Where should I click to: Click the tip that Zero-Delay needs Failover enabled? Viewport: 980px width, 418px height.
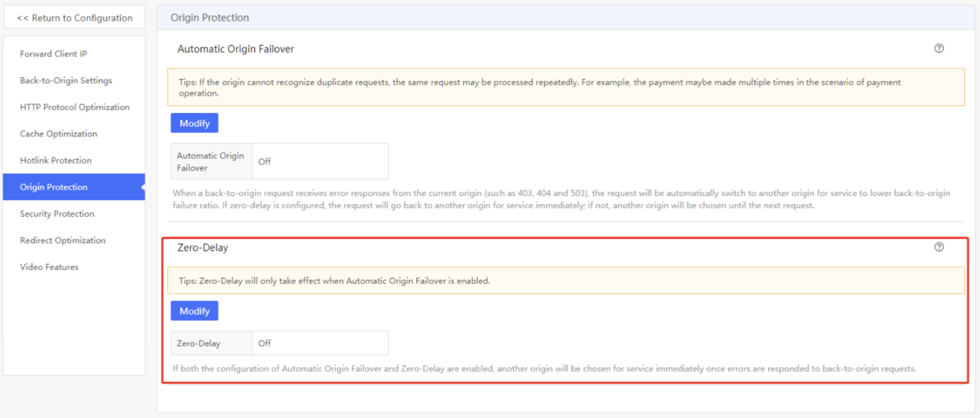[566, 280]
